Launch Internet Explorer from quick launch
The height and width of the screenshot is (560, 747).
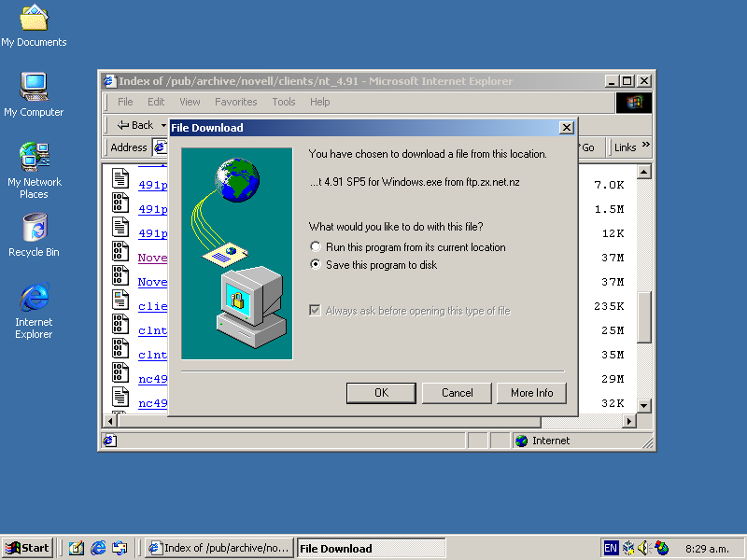point(98,548)
